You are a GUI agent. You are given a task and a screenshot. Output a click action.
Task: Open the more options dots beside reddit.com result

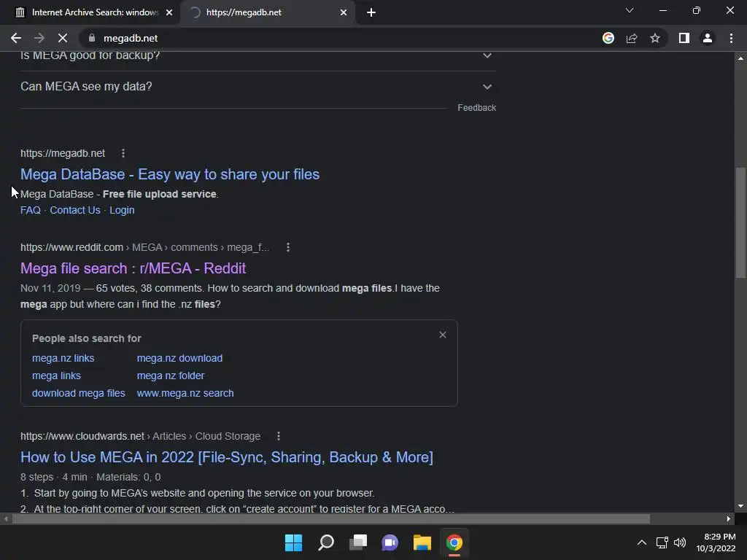coord(287,247)
